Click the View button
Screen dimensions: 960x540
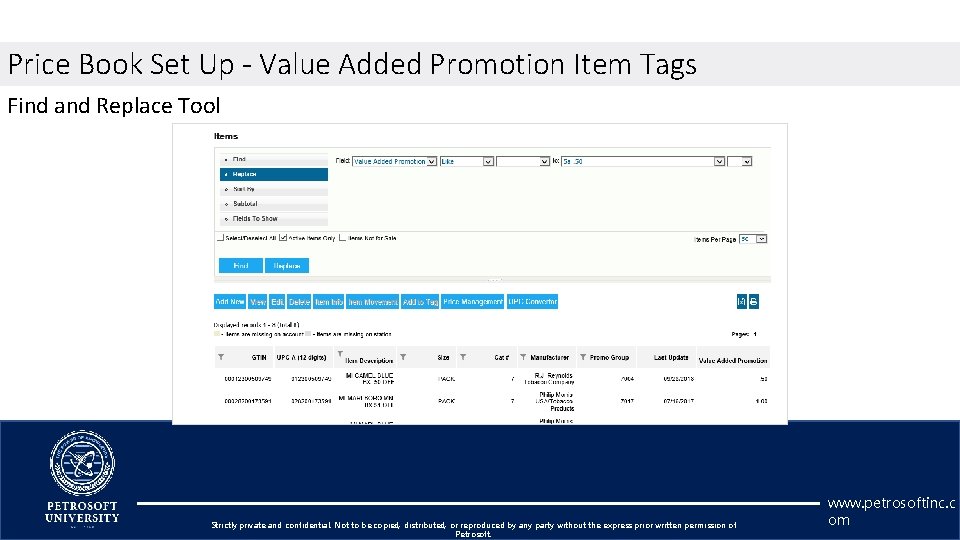[x=258, y=302]
